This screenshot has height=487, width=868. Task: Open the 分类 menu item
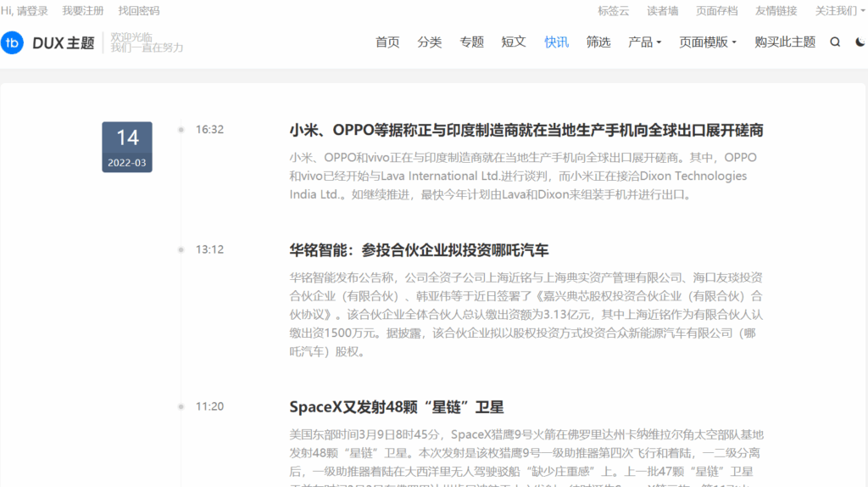tap(429, 42)
